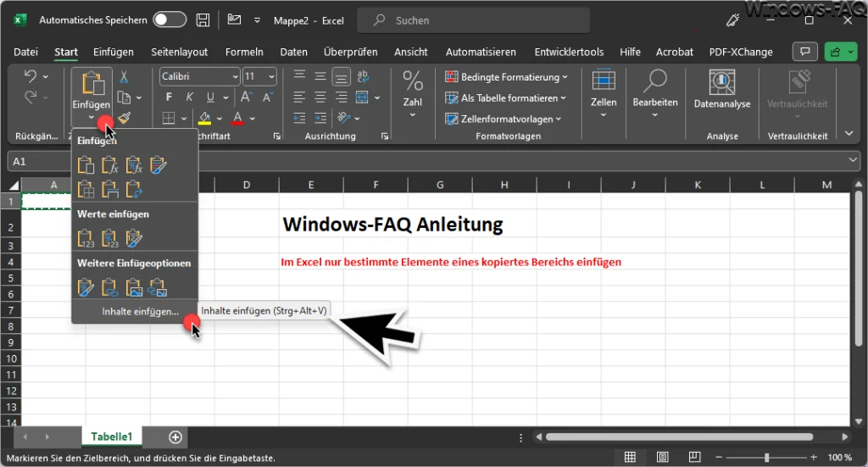Select the Tabelle1 sheet tab
The image size is (868, 467).
coord(112,436)
